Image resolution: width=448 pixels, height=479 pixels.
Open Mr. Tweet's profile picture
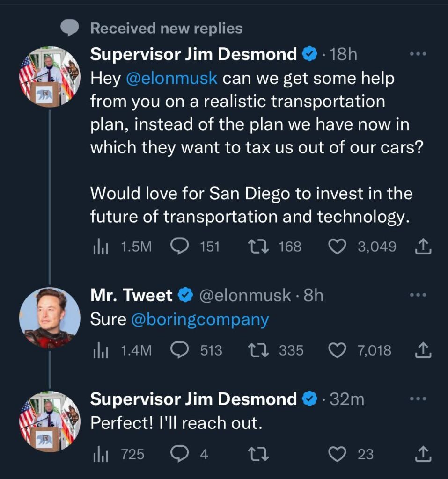pos(50,318)
